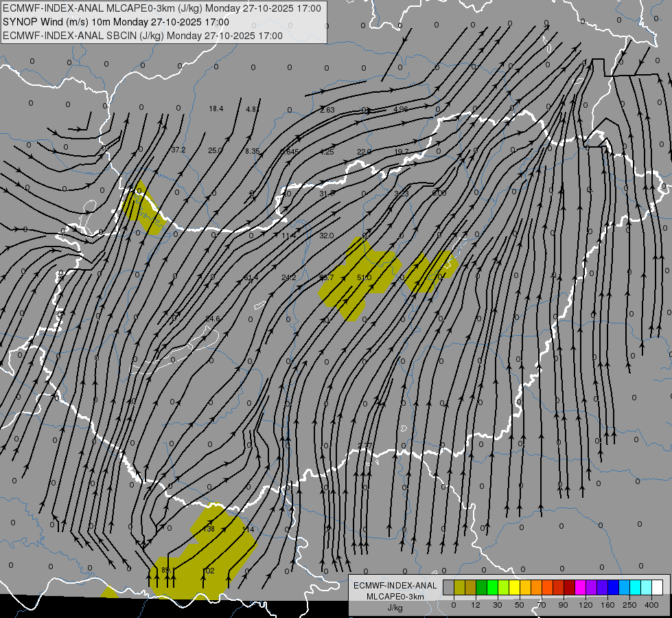Viewport: 672px width, 618px height.
Task: Click the map value 2.77
Action: pyautogui.click(x=365, y=446)
